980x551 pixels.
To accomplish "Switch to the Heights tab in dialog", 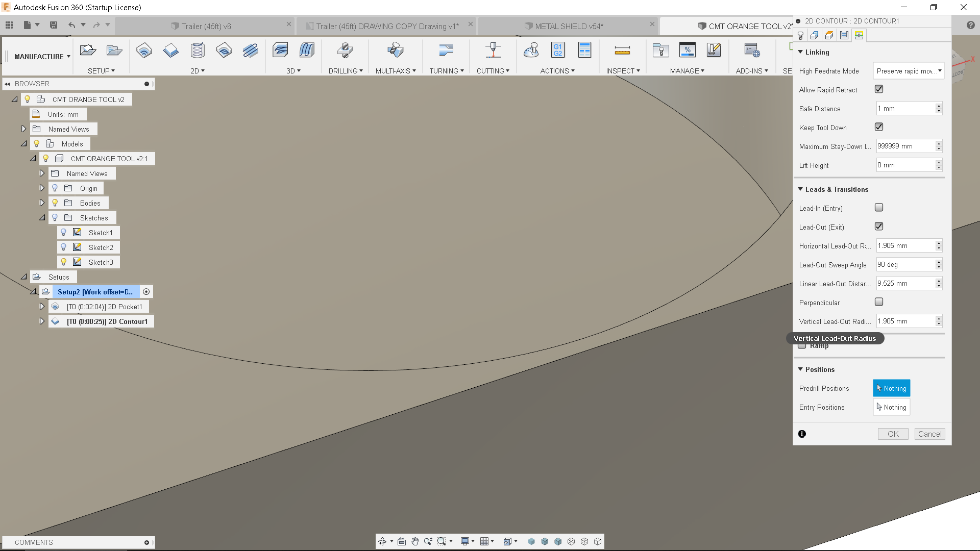I will (x=829, y=35).
